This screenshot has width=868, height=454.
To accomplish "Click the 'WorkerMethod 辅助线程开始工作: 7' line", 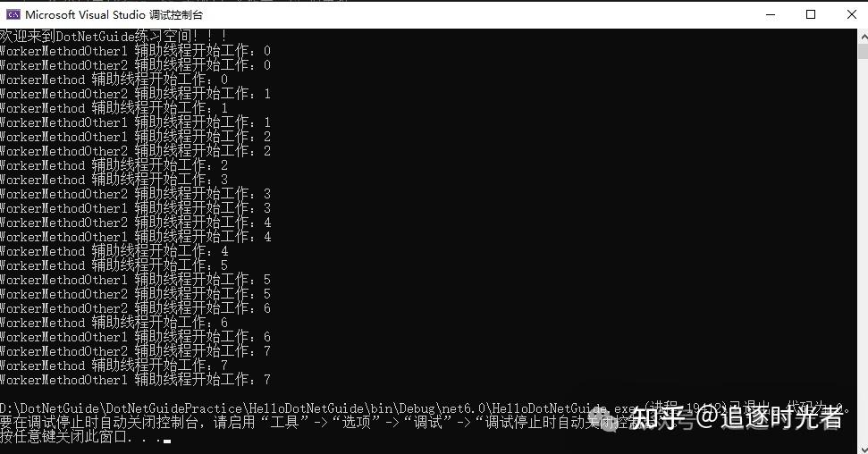I will coord(114,366).
